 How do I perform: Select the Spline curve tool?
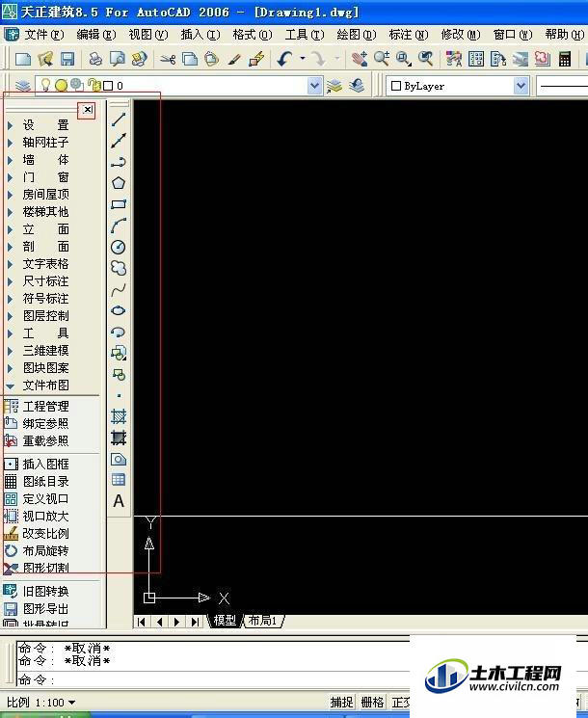[119, 289]
